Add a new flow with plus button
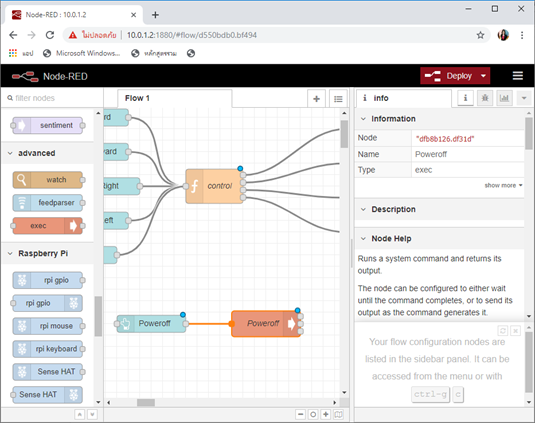The height and width of the screenshot is (423, 535). point(316,99)
